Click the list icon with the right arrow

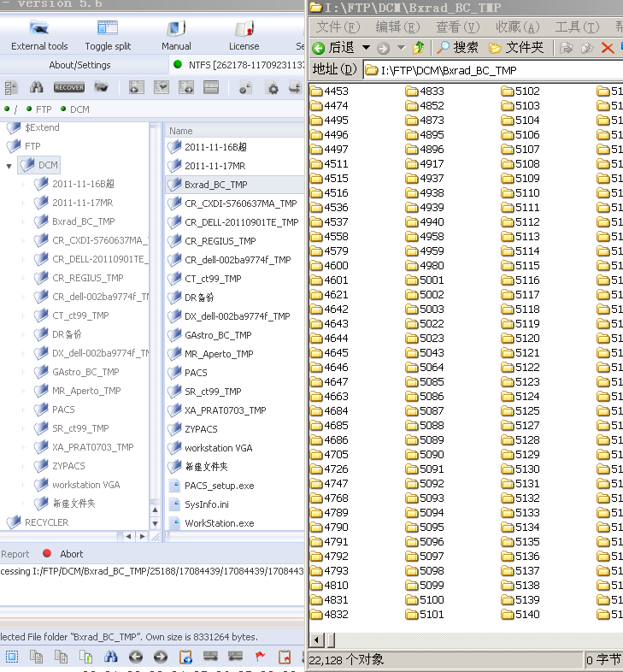(186, 87)
